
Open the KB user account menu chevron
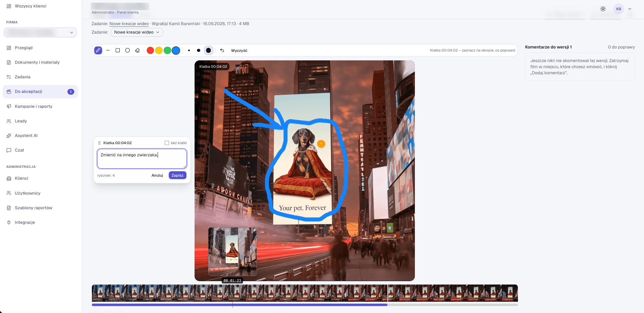click(630, 9)
